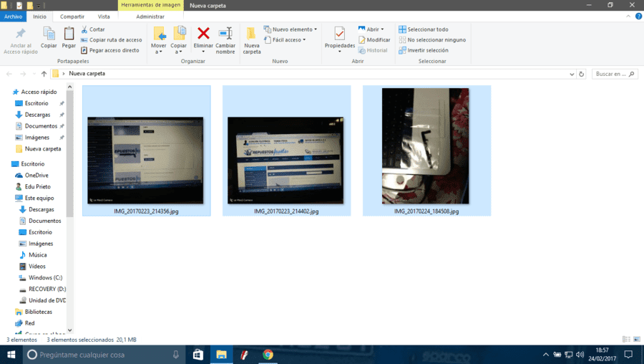The image size is (644, 364).
Task: Click Nueva carpeta in address bar
Action: (x=87, y=74)
